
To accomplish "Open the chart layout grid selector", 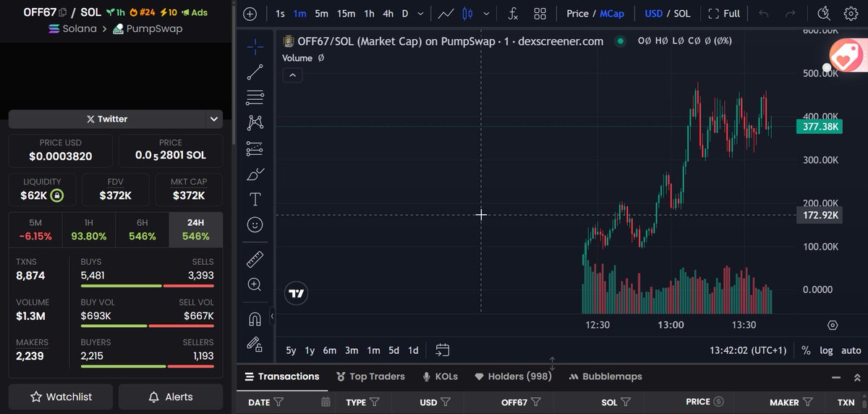I will coord(540,14).
